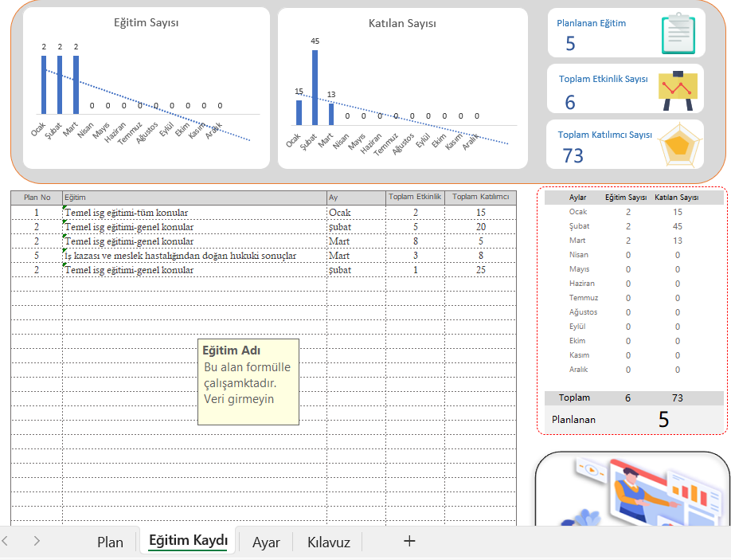Click the clipboard icon beside Planlanan Eğitim
Image resolution: width=731 pixels, height=560 pixels.
678,33
